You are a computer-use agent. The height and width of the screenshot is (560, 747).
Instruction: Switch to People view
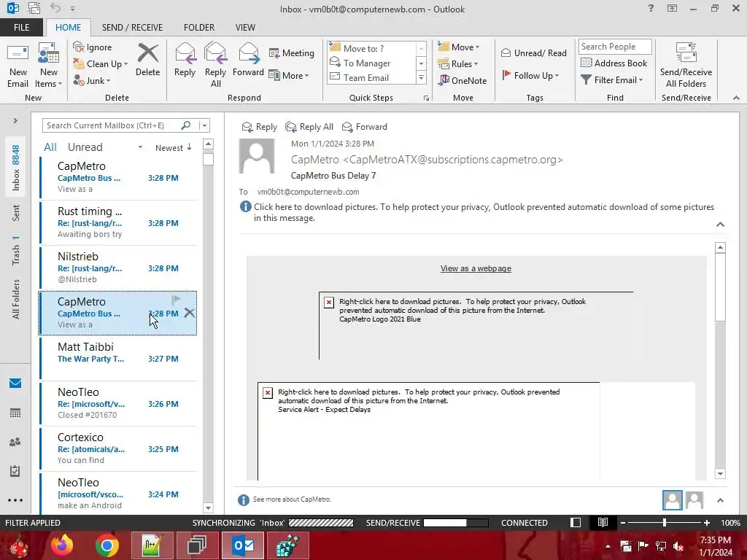click(15, 442)
